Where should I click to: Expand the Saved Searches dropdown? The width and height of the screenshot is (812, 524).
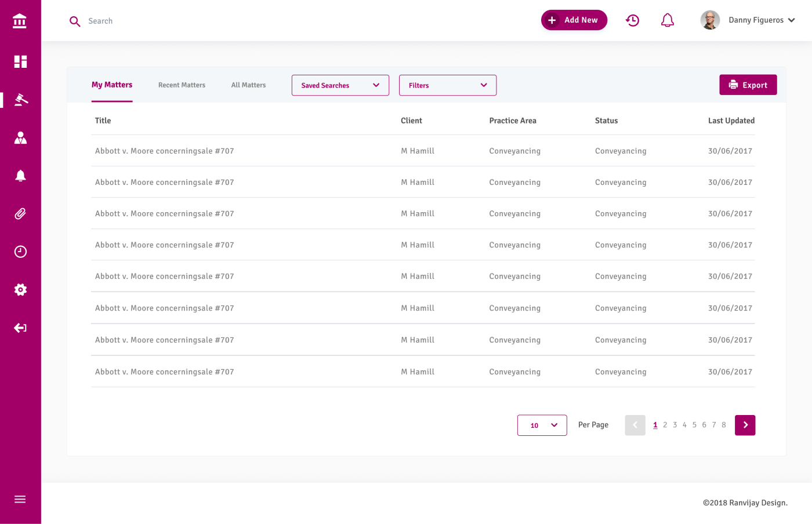(x=340, y=85)
